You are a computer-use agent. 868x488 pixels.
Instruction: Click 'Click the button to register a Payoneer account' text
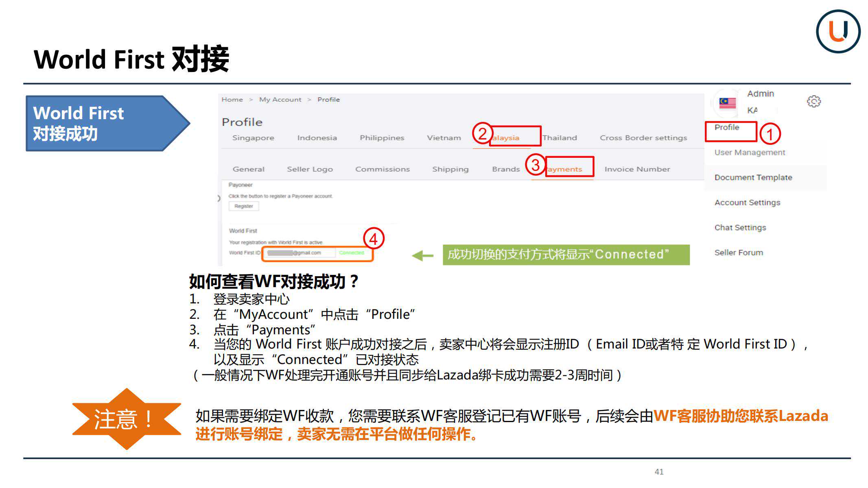[280, 196]
